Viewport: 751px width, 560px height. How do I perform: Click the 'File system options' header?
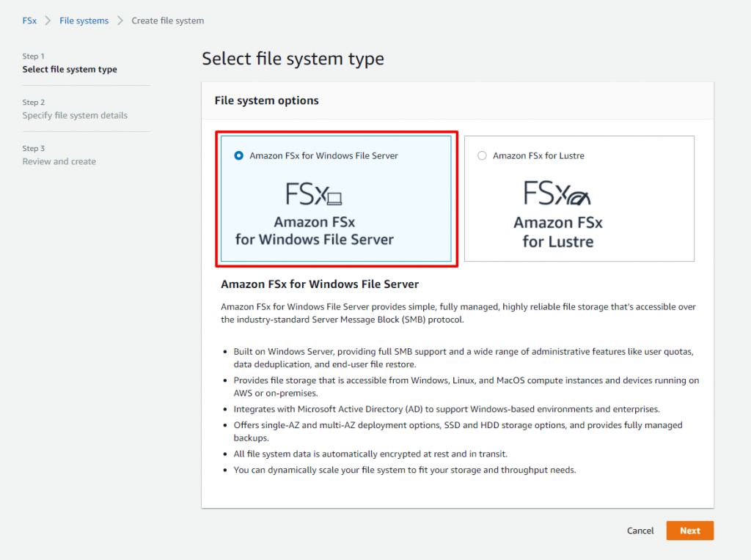pos(266,100)
